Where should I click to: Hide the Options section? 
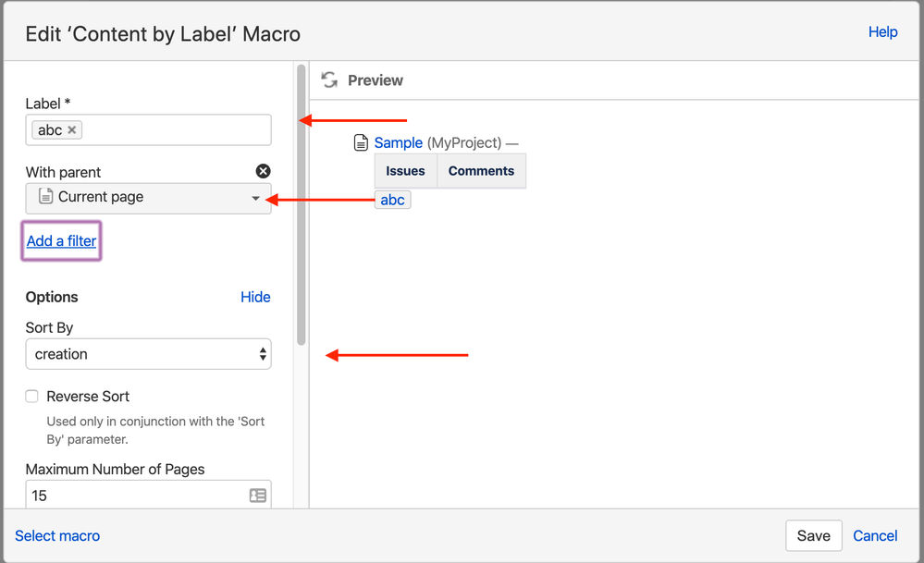pyautogui.click(x=255, y=297)
